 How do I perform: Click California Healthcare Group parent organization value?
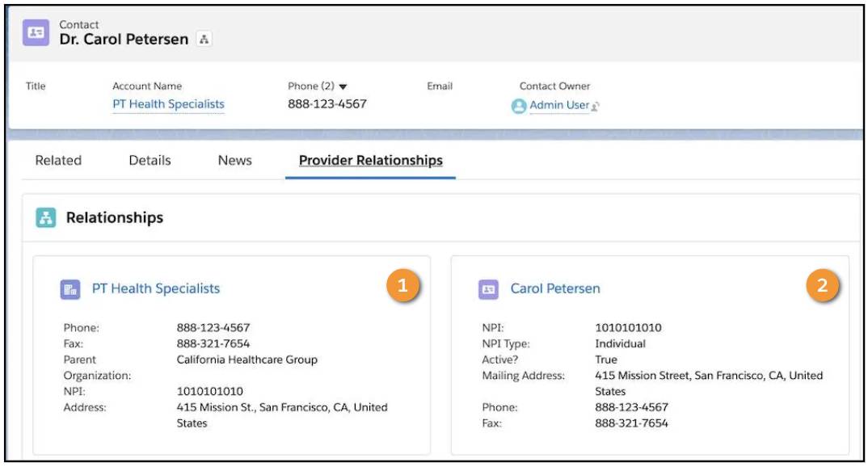click(246, 360)
